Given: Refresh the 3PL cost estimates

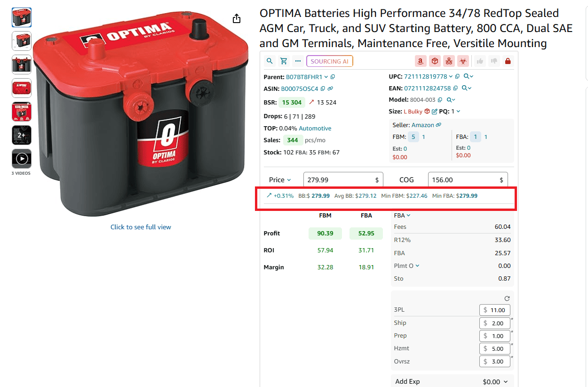Looking at the screenshot, I should pyautogui.click(x=507, y=298).
